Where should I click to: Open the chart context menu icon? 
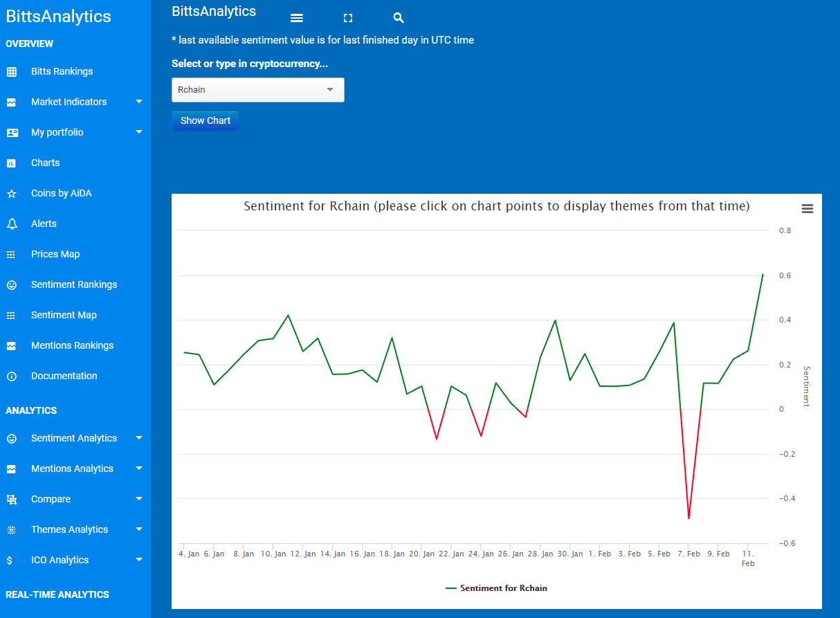[x=807, y=208]
